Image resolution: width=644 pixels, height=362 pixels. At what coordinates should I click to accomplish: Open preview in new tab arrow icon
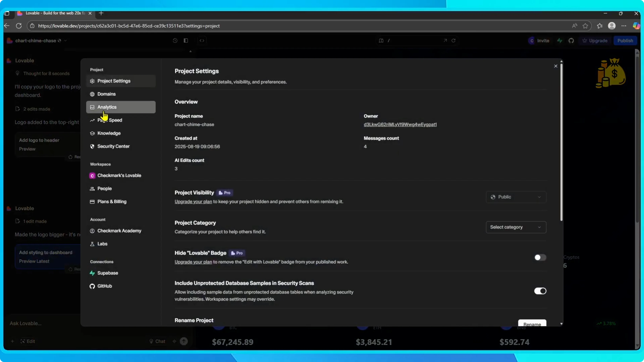click(445, 40)
